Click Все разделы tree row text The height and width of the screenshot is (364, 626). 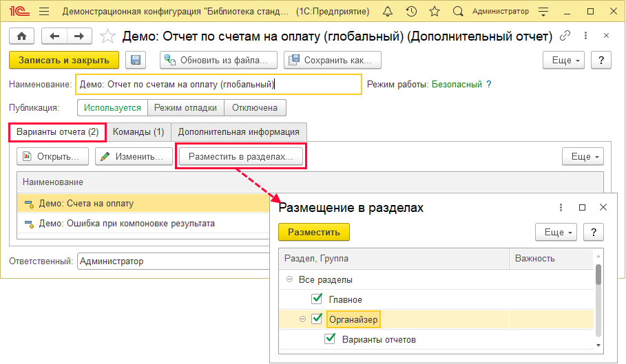(x=325, y=280)
